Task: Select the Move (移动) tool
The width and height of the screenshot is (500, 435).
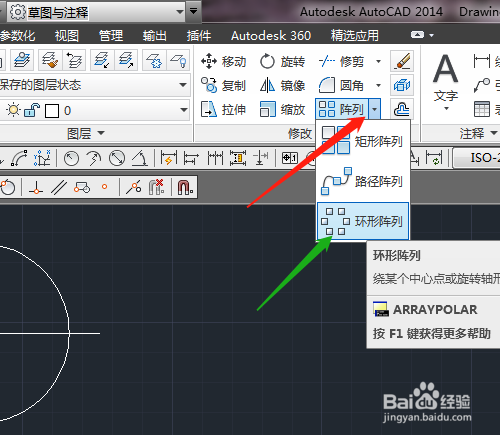Action: coord(223,62)
